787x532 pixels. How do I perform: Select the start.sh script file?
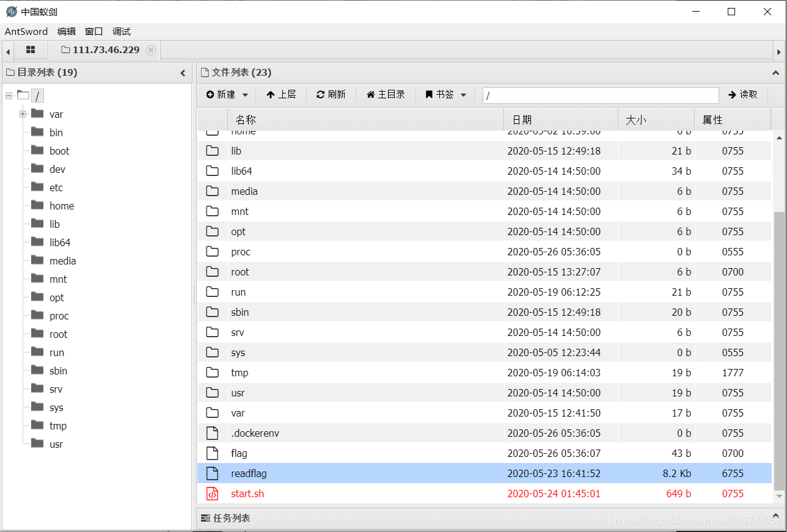[x=247, y=493]
